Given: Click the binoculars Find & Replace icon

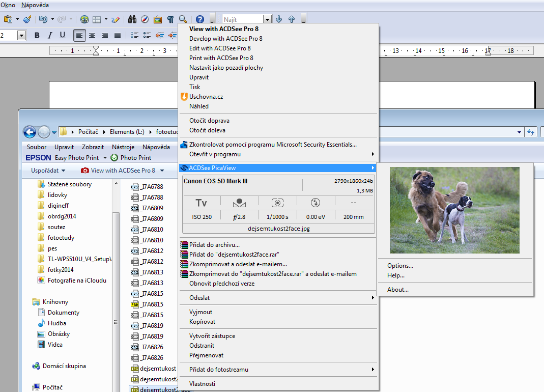Looking at the screenshot, I should 132,19.
